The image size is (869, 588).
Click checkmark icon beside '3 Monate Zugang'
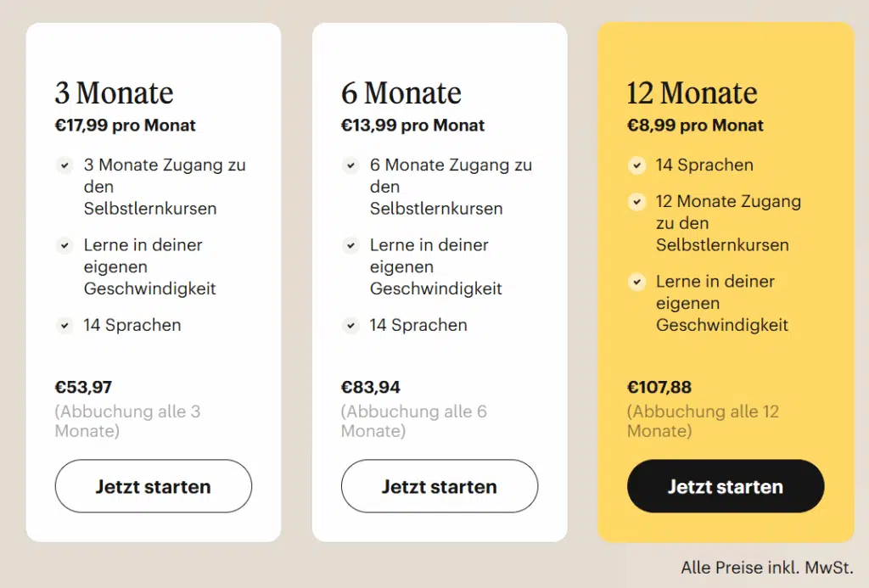coord(64,165)
